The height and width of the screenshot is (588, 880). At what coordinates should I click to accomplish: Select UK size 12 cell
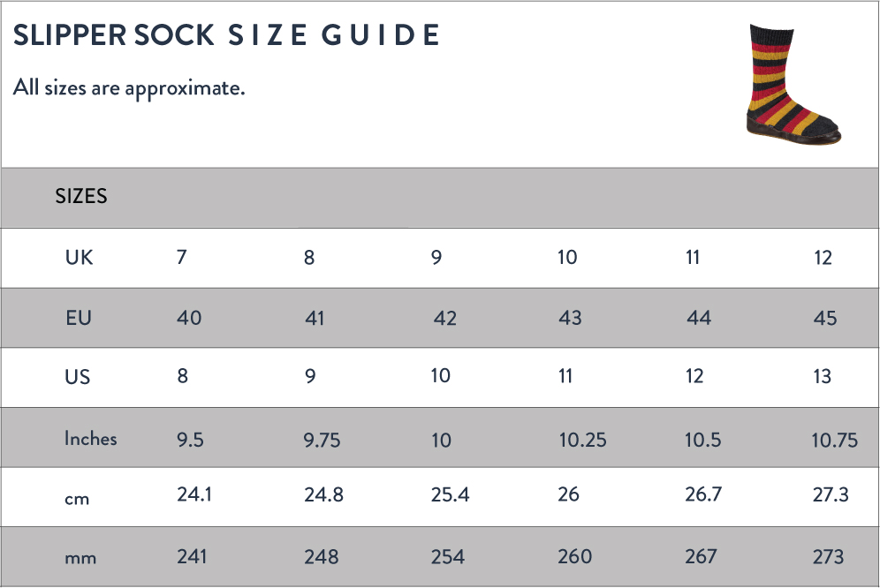[823, 258]
